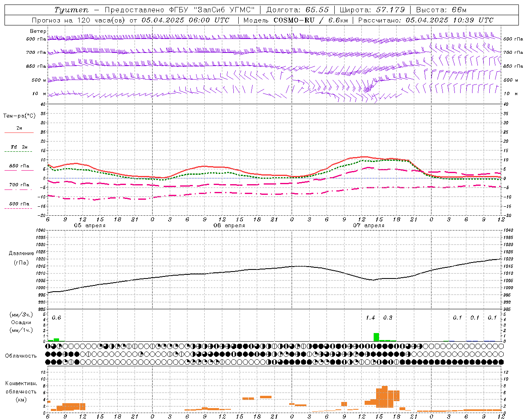Image resolution: width=525 pixels, height=420 pixels.
Task: Click the Долгота: 65.55 header entry
Action: coord(297,10)
